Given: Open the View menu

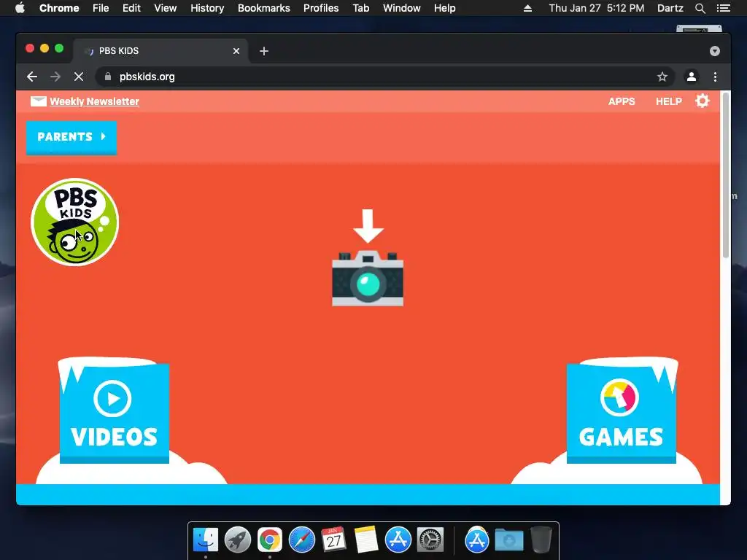Looking at the screenshot, I should point(166,8).
